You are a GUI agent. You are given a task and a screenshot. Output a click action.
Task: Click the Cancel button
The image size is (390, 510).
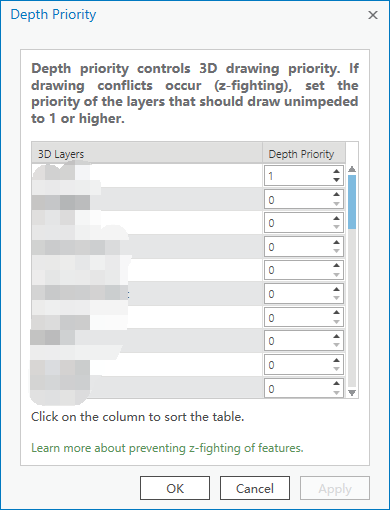click(255, 488)
